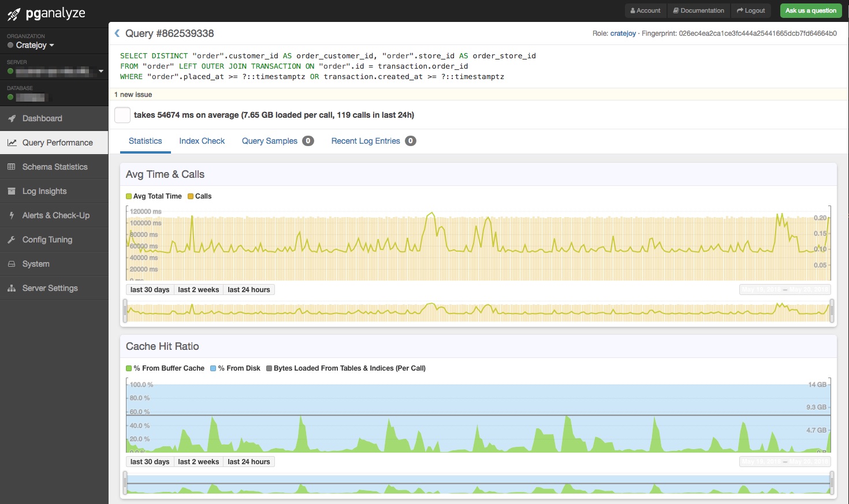
Task: Open the database selector in sidebar
Action: (30, 97)
